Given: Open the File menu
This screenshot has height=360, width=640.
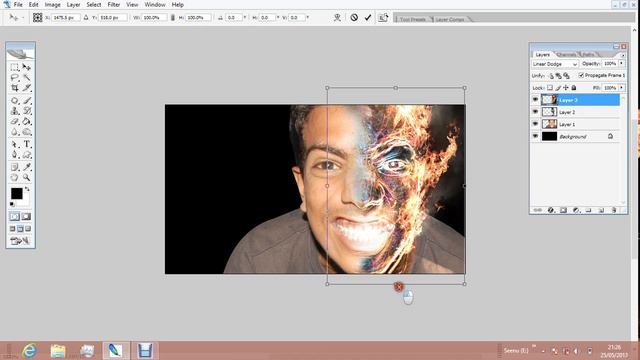Looking at the screenshot, I should click(18, 5).
